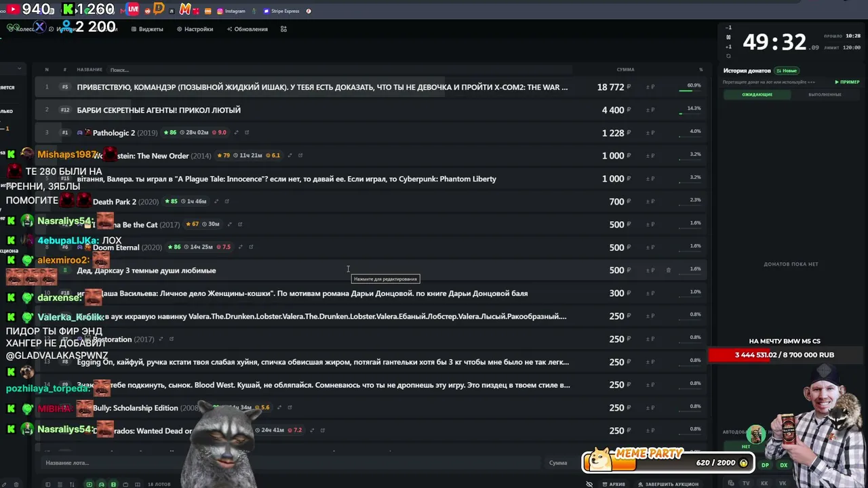Click add-amount control on the 4 400 row
The width and height of the screenshot is (868, 488).
(650, 110)
